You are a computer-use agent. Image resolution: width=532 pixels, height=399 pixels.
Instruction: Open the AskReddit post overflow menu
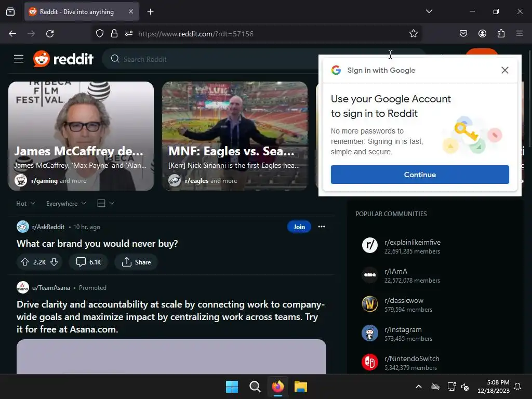coord(321,227)
